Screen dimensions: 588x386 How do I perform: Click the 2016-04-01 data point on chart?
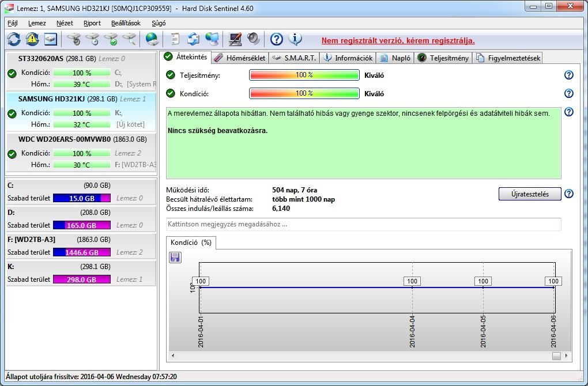click(x=200, y=287)
